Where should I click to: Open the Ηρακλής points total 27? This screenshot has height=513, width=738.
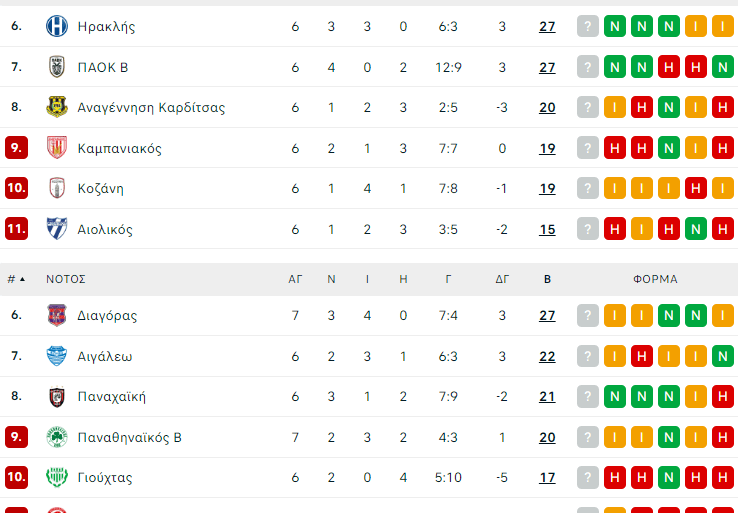[x=547, y=27]
